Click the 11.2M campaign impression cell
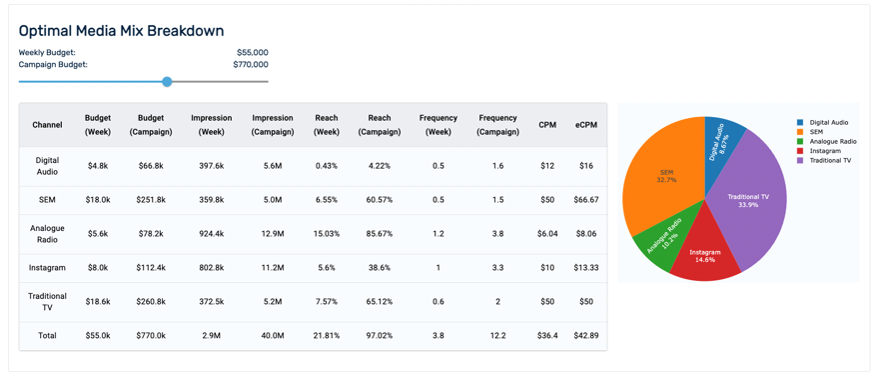 [x=273, y=268]
